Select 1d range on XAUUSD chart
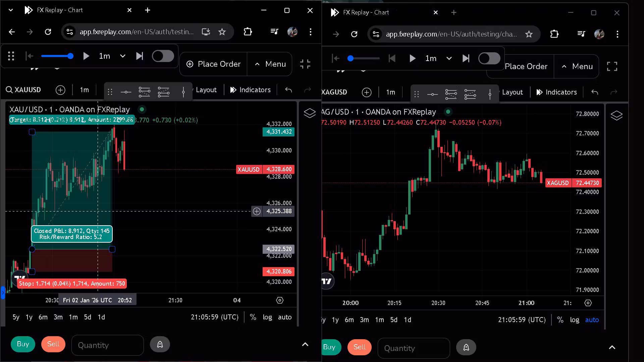Screen dimensions: 644x362 [101, 317]
